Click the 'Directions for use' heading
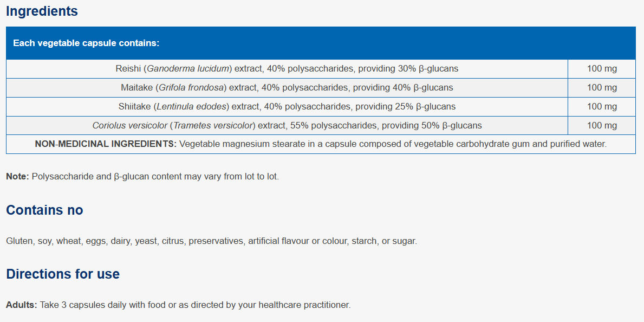Image resolution: width=644 pixels, height=322 pixels. (63, 274)
